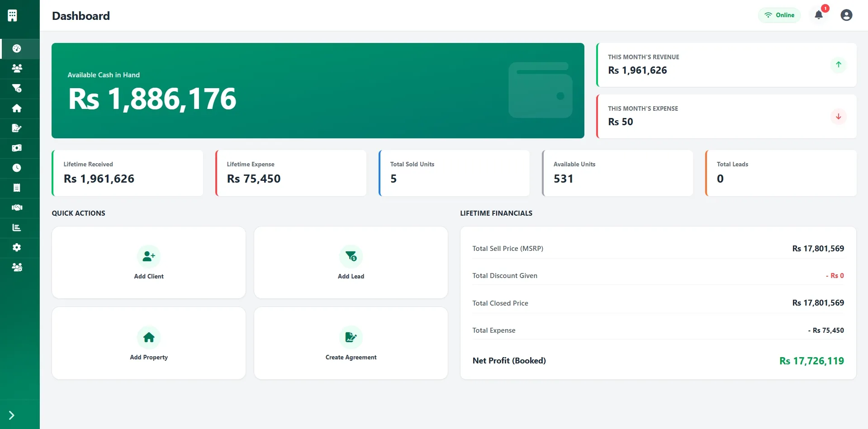
Task: Click the Add Client quick action
Action: tap(148, 262)
